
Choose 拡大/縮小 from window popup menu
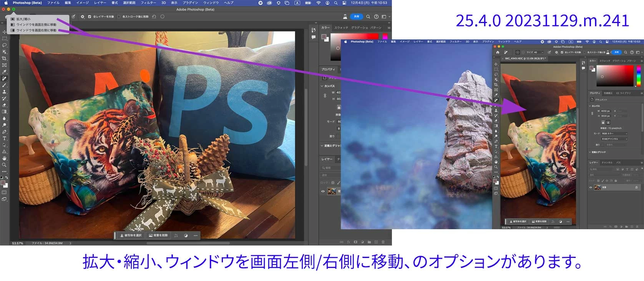(23, 19)
